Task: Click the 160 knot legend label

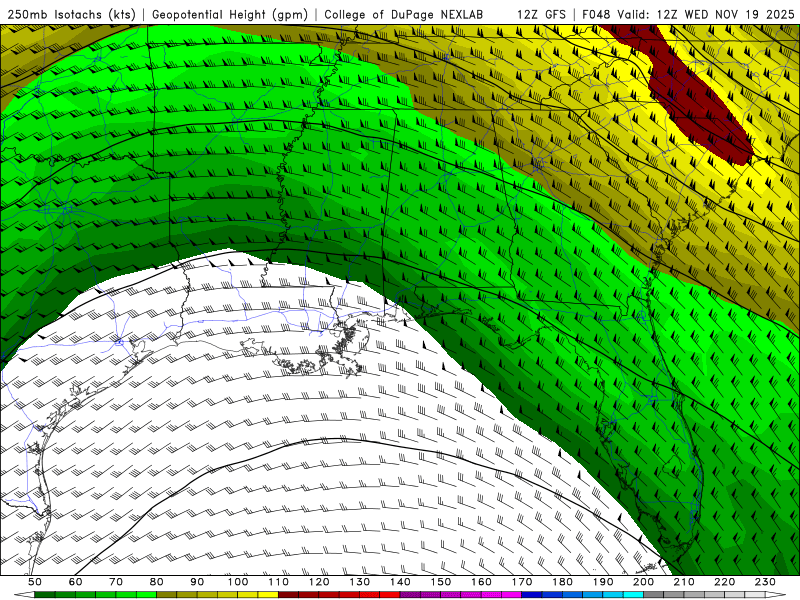Action: 481,582
